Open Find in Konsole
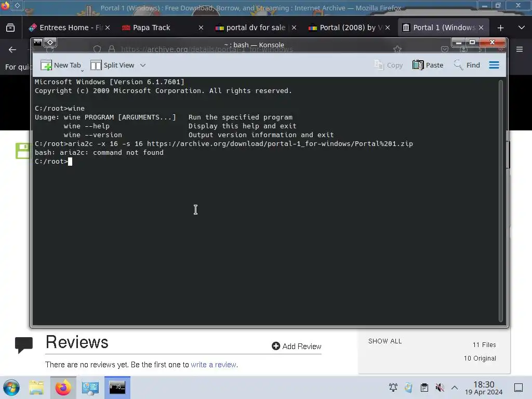This screenshot has width=532, height=399. click(467, 65)
